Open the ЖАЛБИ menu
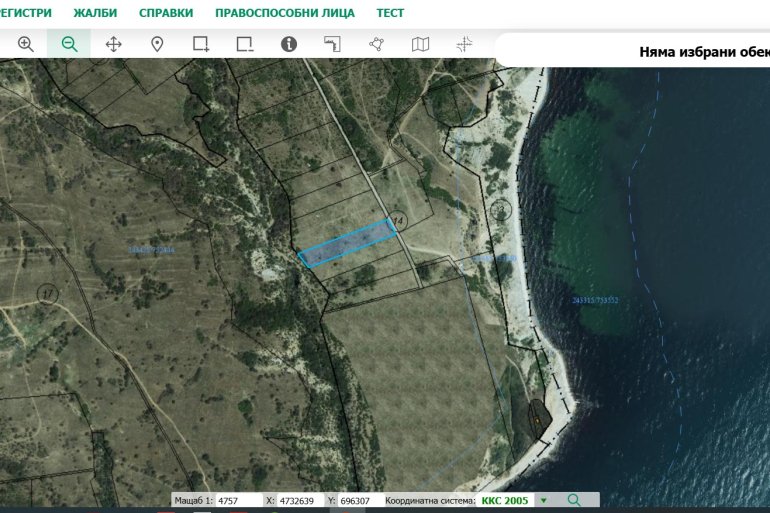770x513 pixels. 95,13
